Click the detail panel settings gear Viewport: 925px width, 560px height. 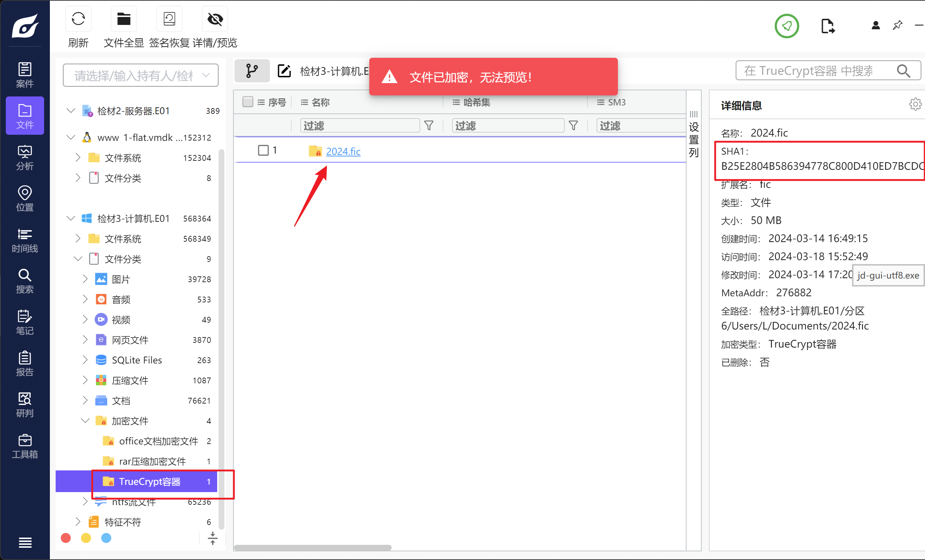(x=915, y=104)
